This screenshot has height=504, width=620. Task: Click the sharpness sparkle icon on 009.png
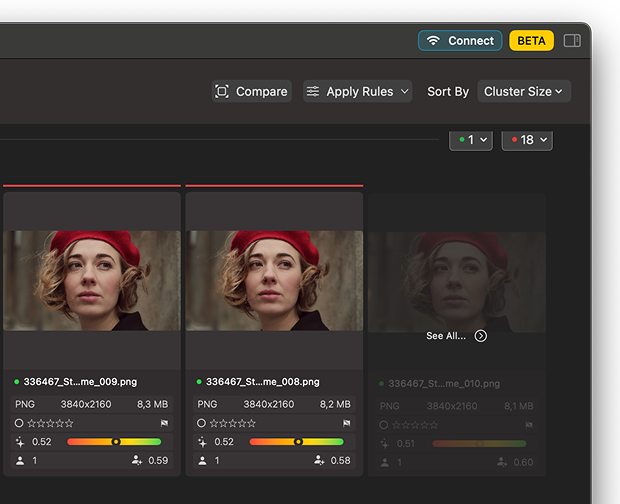coord(19,441)
